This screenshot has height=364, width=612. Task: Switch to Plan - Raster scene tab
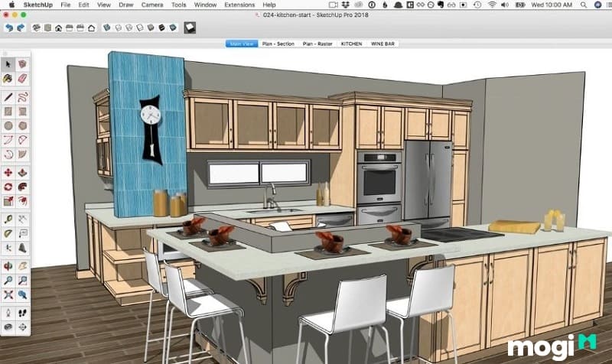[317, 44]
